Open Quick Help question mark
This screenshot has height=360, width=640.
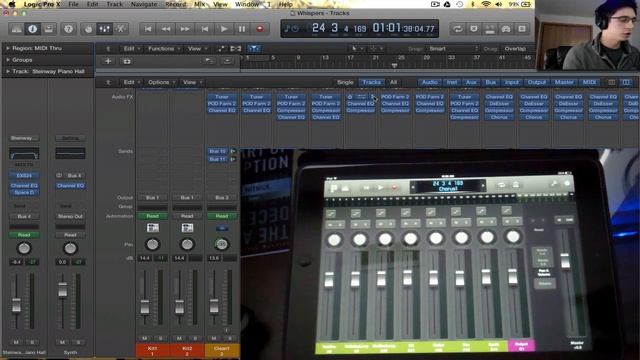[68, 29]
